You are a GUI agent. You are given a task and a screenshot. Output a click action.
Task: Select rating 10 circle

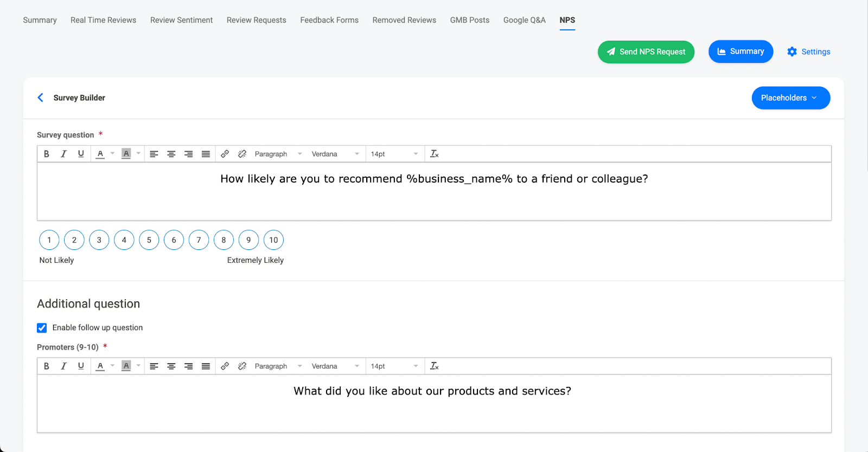click(x=273, y=240)
